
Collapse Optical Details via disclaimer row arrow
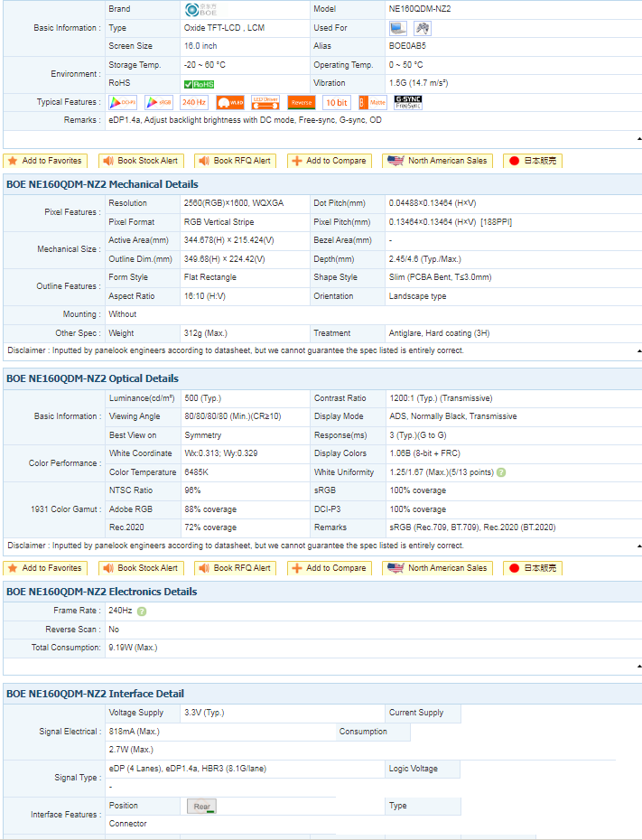click(x=639, y=546)
